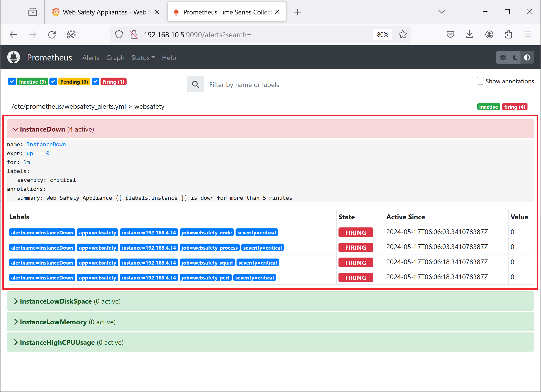
Task: Uncheck the Inactive (3) filter checkbox
Action: tap(12, 82)
